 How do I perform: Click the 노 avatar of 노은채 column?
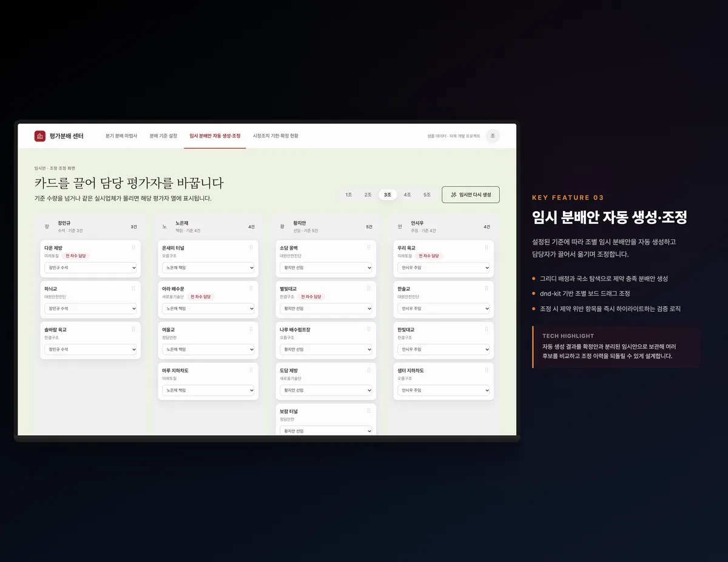[x=164, y=226]
